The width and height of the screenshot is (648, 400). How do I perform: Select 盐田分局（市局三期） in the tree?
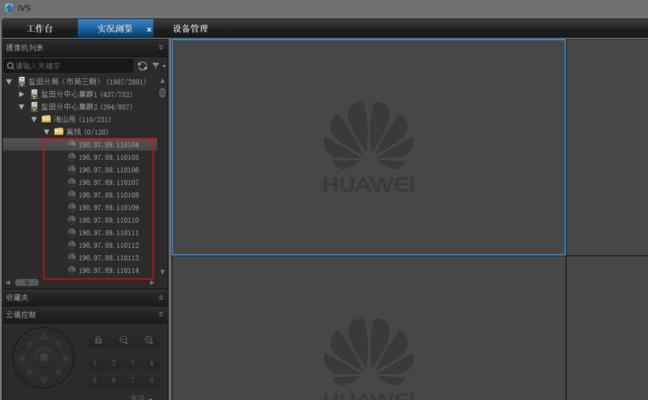pos(87,82)
